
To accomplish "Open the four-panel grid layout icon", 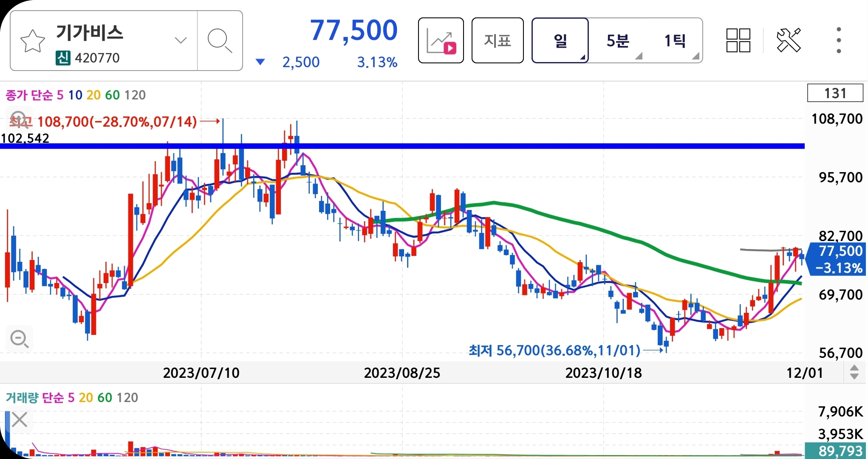I will point(738,41).
